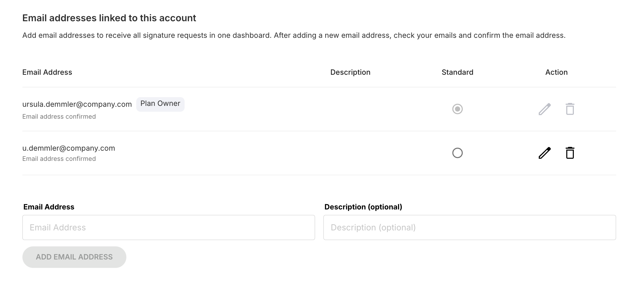Click the Email Address input field
This screenshot has height=281, width=644.
point(169,227)
